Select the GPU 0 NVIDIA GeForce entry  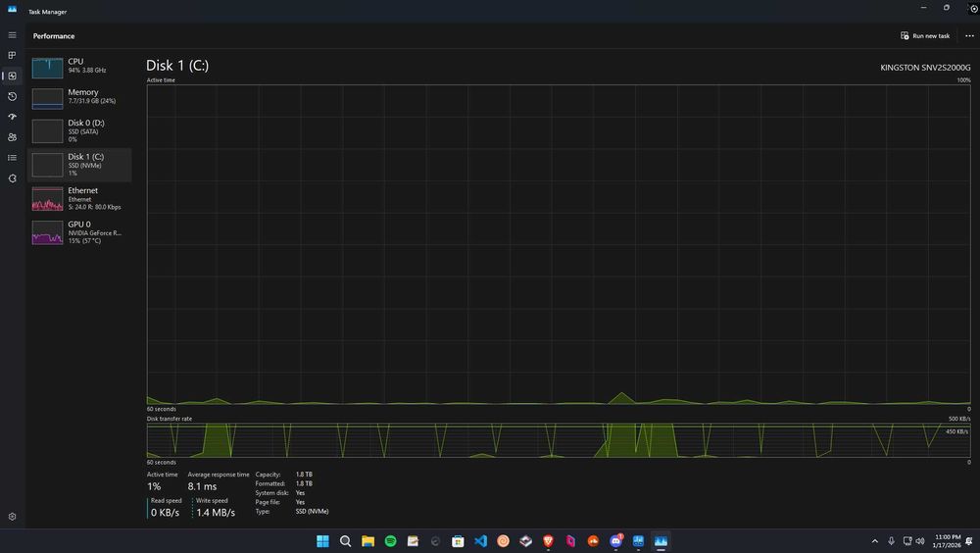[79, 232]
